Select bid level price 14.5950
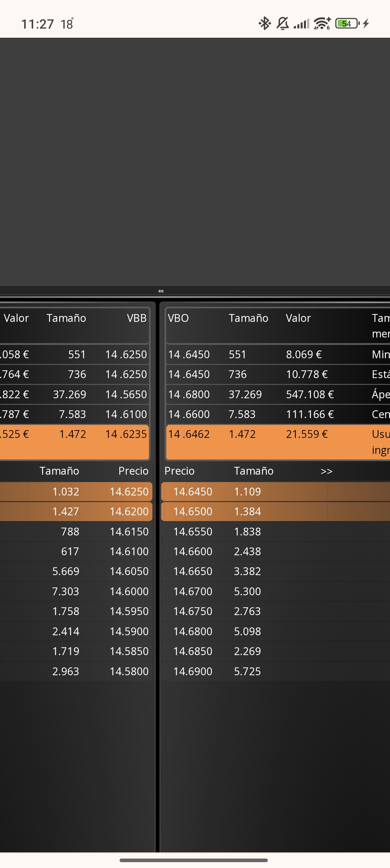Viewport: 390px width, 868px height. (129, 611)
